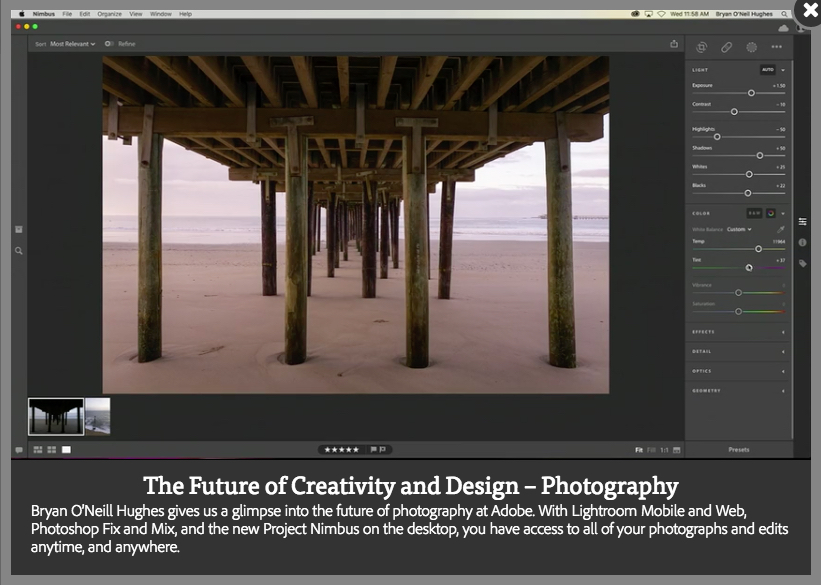Click the Shadows slider handle
Image resolution: width=821 pixels, height=585 pixels.
760,156
